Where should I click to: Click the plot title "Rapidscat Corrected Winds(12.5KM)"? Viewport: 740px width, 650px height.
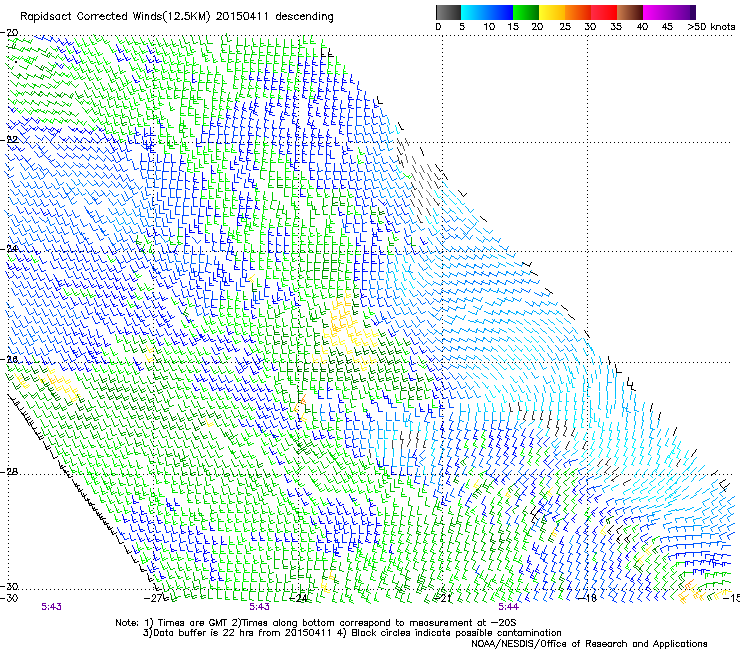point(115,17)
